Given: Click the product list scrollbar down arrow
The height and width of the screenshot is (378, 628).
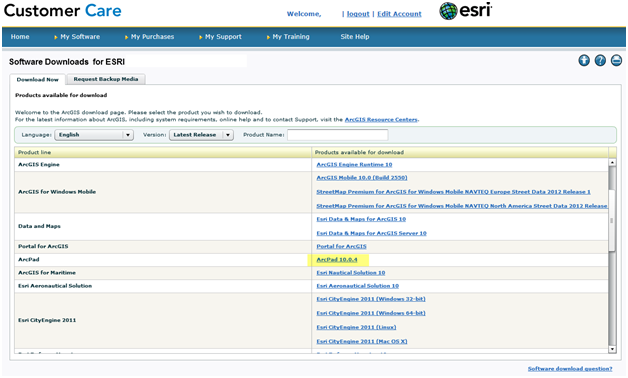Looking at the screenshot, I should pos(612,349).
